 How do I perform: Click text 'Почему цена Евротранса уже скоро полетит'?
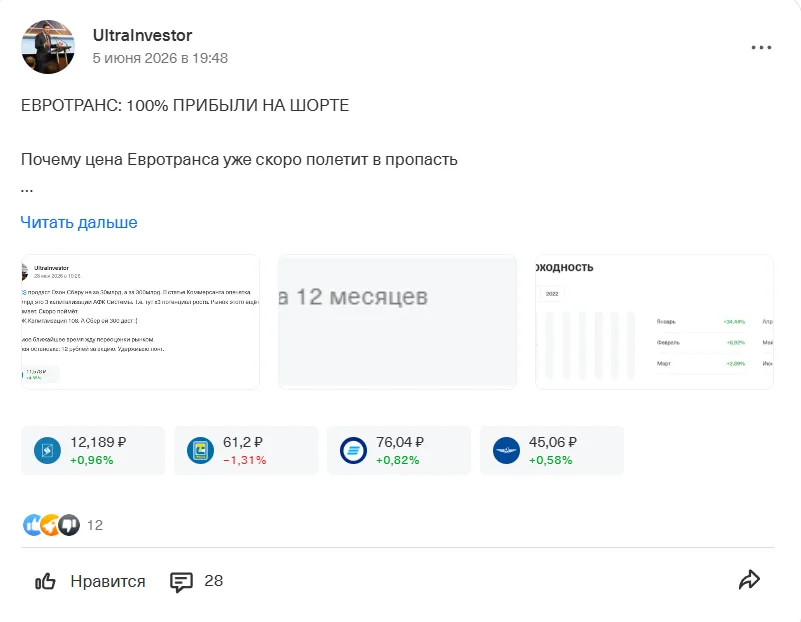click(x=195, y=160)
